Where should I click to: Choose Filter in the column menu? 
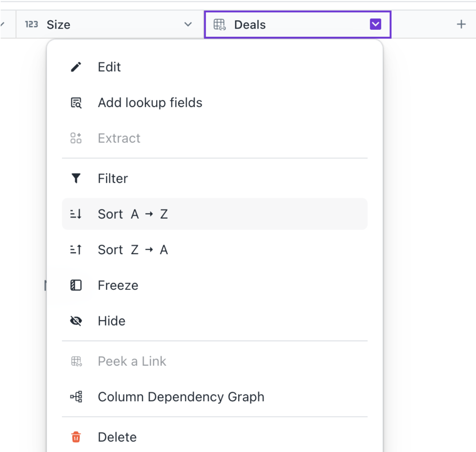[x=214, y=178]
